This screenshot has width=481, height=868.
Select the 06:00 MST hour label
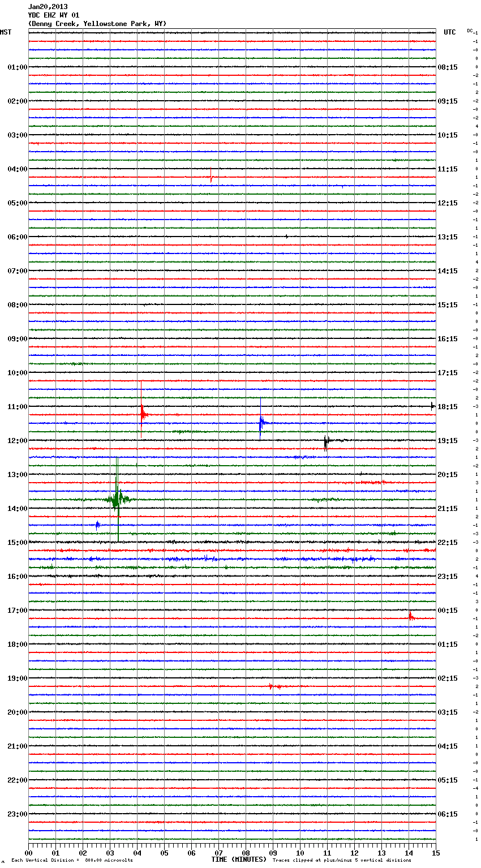point(17,237)
